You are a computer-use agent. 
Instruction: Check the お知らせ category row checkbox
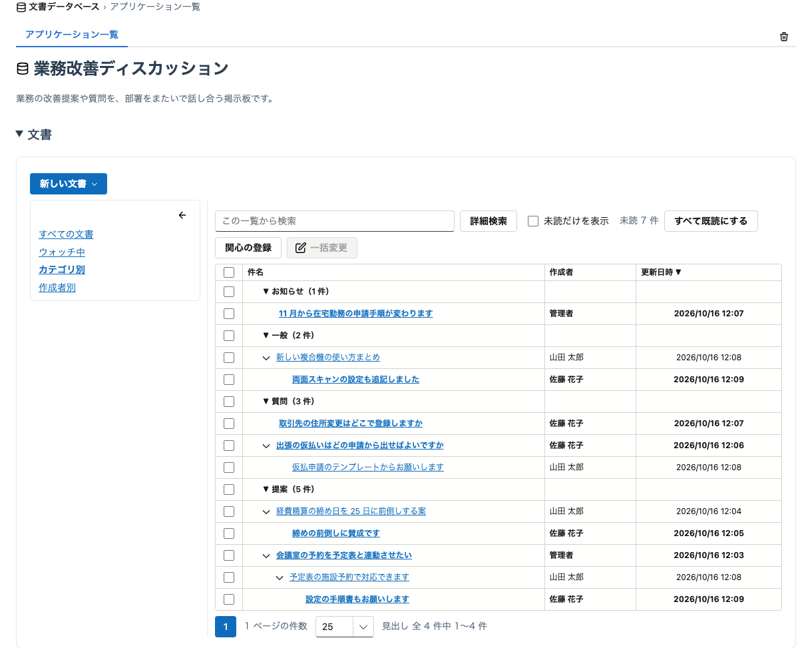pyautogui.click(x=229, y=292)
